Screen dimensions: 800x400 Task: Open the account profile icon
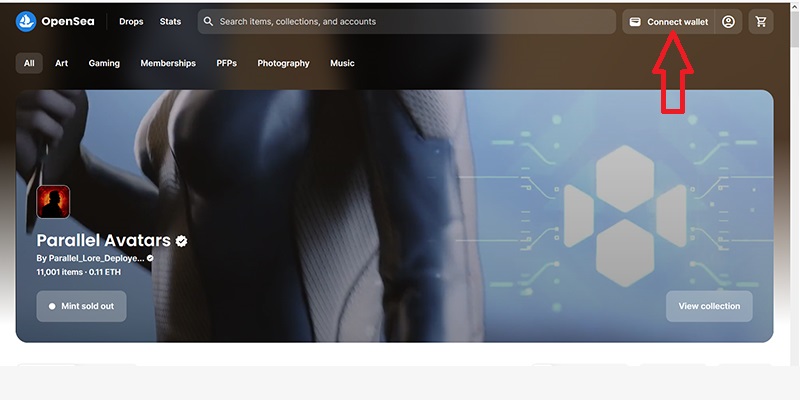click(728, 21)
